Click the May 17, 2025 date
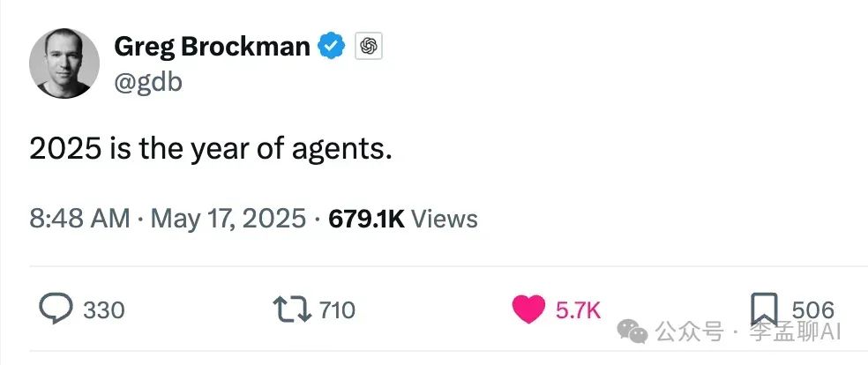 coord(228,219)
